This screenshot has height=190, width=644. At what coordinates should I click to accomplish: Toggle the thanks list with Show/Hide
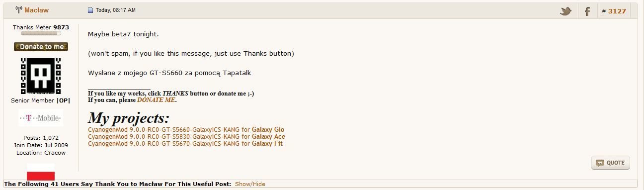pos(250,184)
